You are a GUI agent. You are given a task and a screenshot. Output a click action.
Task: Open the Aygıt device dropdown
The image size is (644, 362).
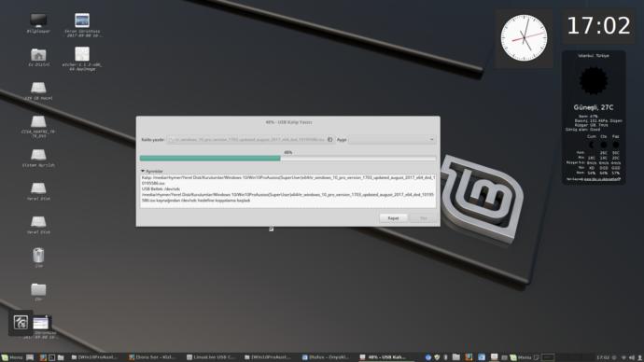392,140
